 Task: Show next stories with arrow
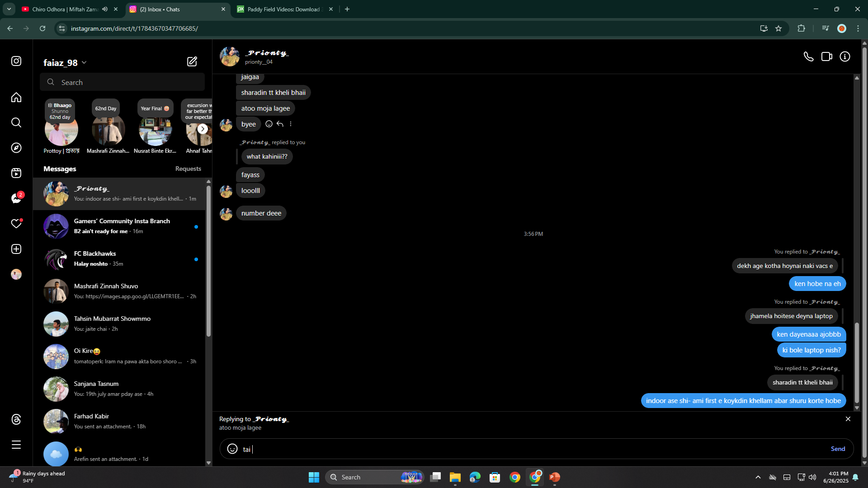[203, 129]
